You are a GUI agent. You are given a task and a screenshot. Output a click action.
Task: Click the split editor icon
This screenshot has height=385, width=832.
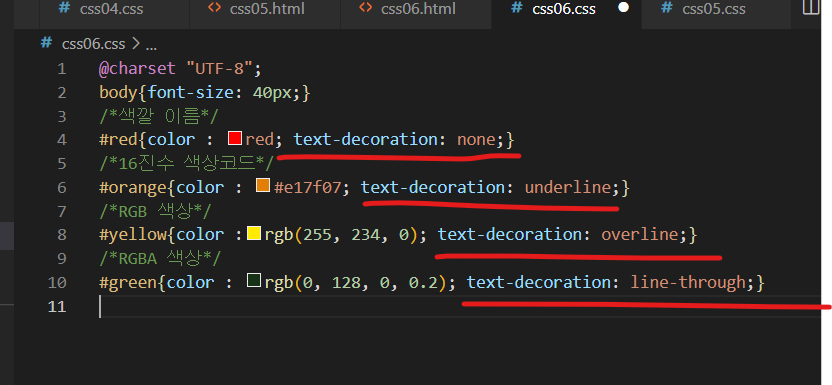tap(811, 7)
